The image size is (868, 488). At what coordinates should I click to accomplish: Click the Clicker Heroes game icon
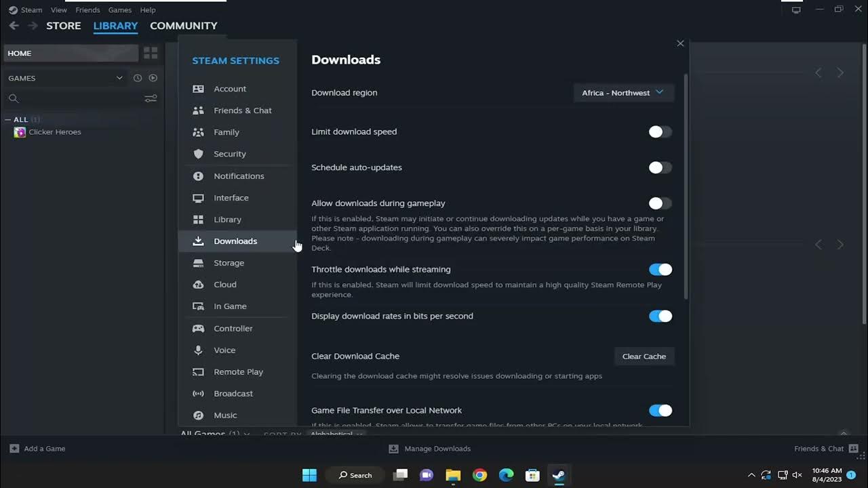[x=20, y=132]
